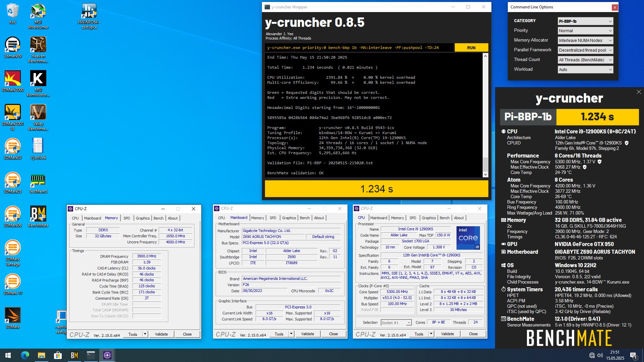644x362 pixels.
Task: Expand Tools dropdown arrow in Mainboard CPU-Z window
Action: (x=291, y=334)
